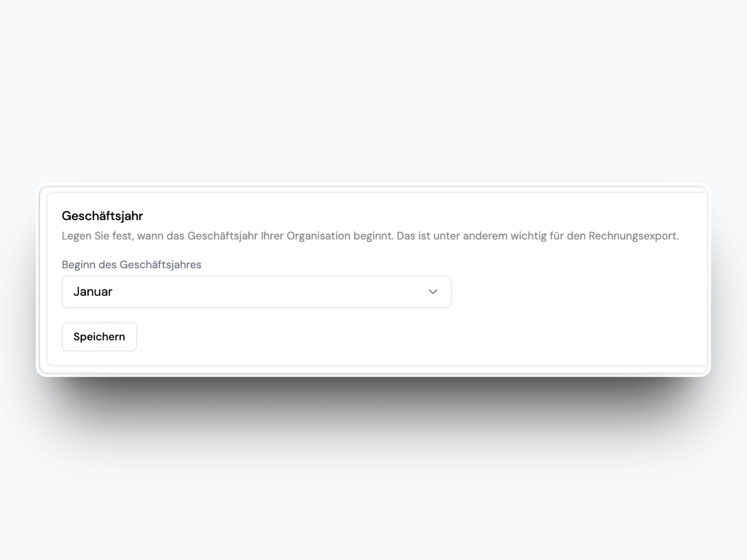Viewport: 747px width, 560px height.
Task: Click the text Legen Sie fest
Action: coord(97,236)
